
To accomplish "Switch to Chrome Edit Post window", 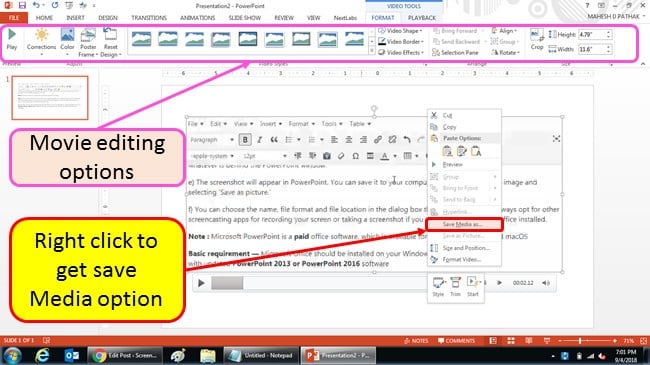I will [125, 356].
